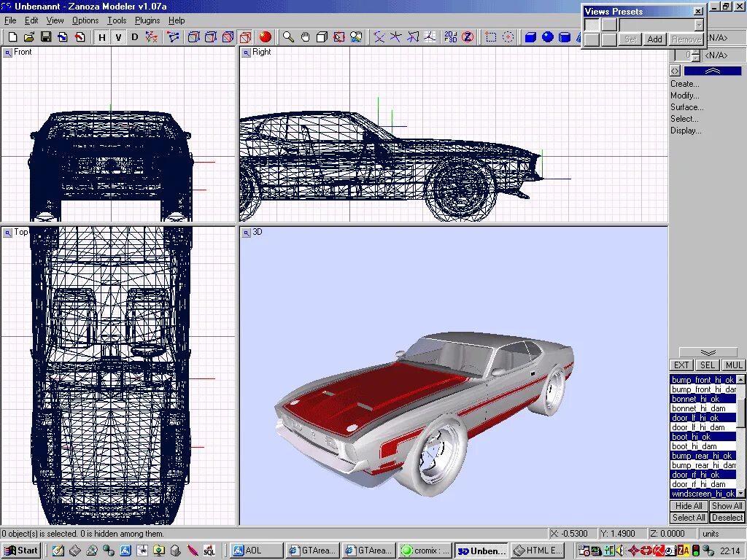The width and height of the screenshot is (747, 560).
Task: Click the <> button beside the blue bar
Action: point(675,71)
